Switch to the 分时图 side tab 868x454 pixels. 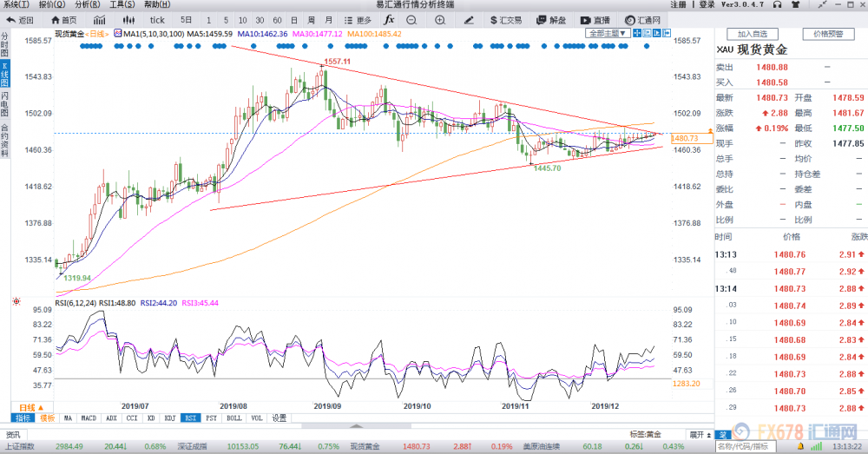point(4,45)
